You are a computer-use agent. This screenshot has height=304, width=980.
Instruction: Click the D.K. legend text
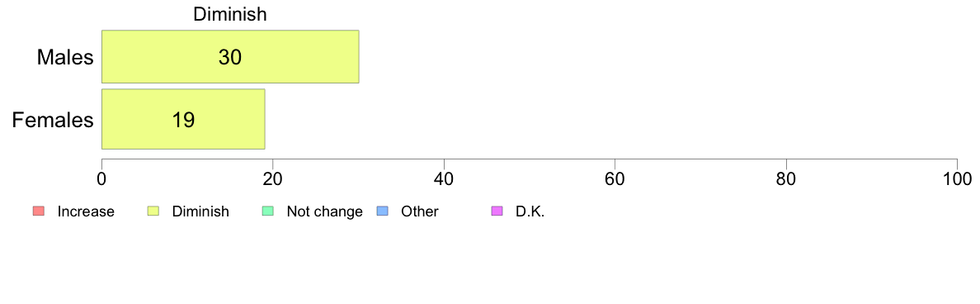pos(530,211)
